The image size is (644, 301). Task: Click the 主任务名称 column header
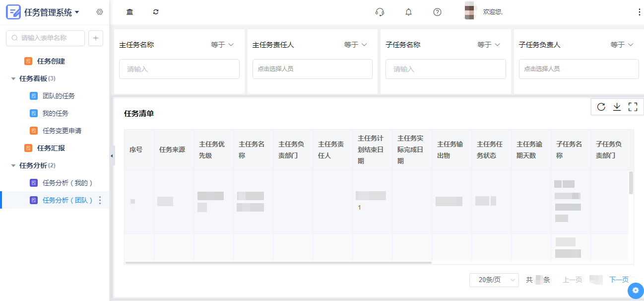click(253, 150)
